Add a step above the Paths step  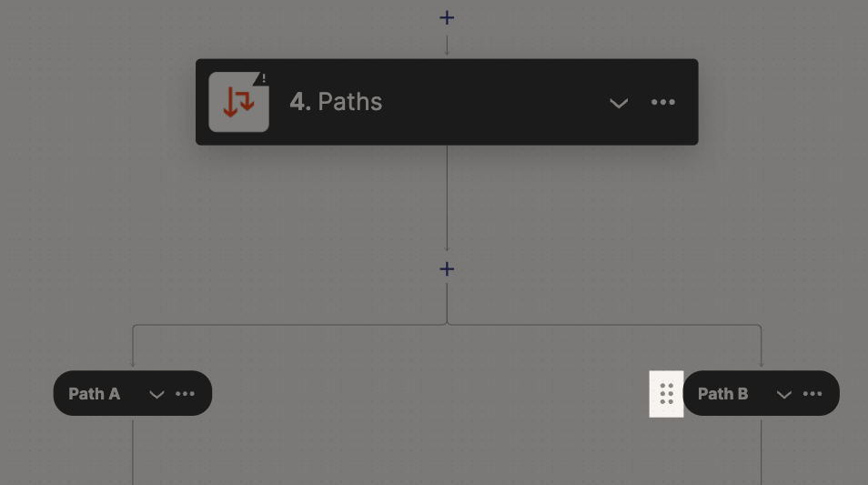pyautogui.click(x=447, y=17)
